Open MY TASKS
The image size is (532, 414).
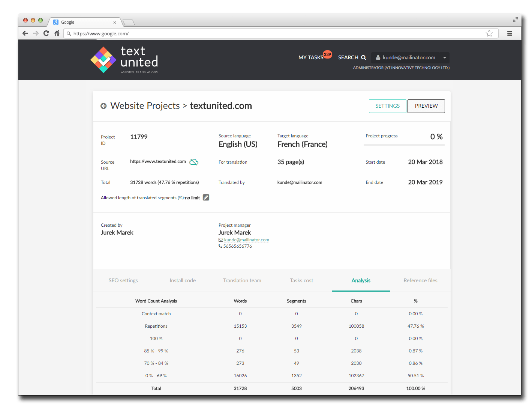tap(311, 57)
